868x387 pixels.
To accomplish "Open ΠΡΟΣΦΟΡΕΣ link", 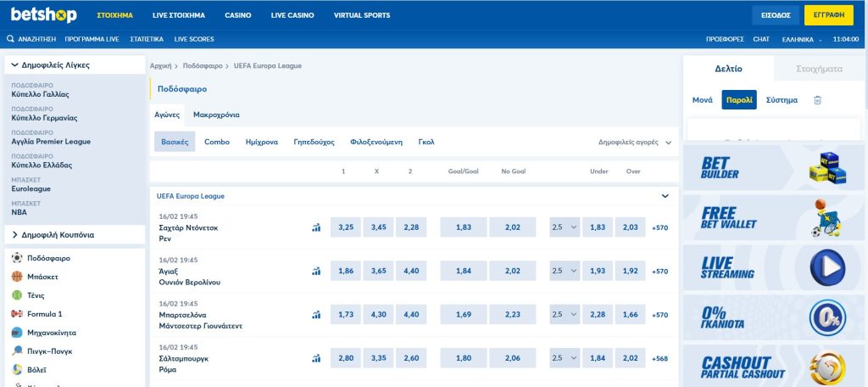I will [725, 39].
